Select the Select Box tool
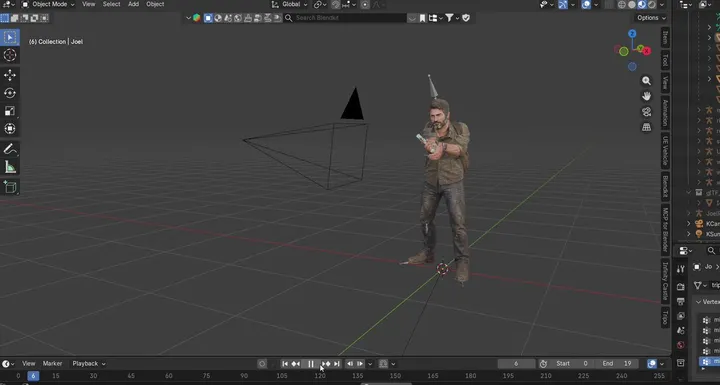Viewport: 720px width, 385px height. tap(10, 37)
